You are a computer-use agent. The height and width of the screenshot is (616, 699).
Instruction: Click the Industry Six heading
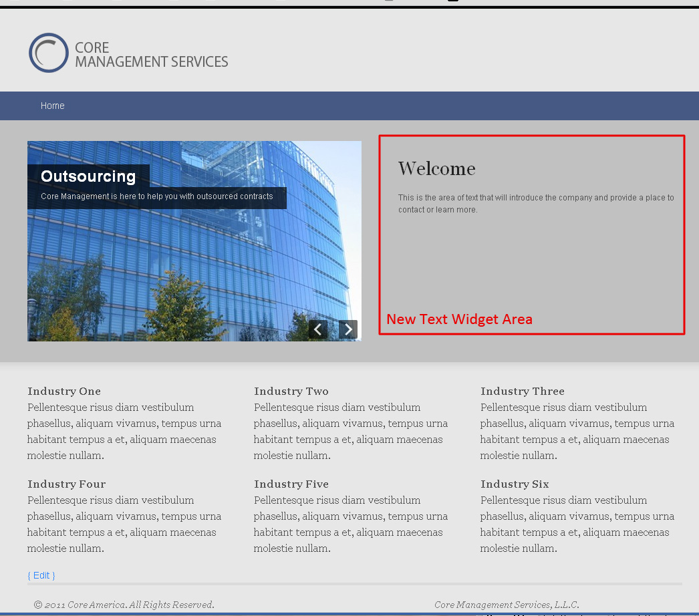coord(515,484)
